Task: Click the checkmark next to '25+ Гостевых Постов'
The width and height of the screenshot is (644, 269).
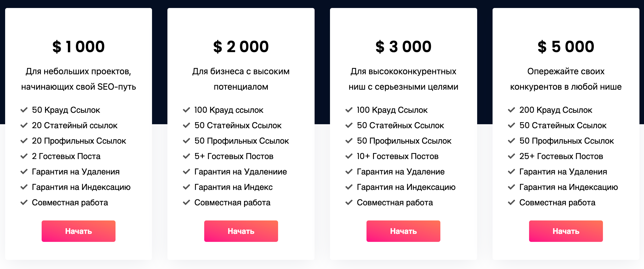Action: pyautogui.click(x=511, y=156)
